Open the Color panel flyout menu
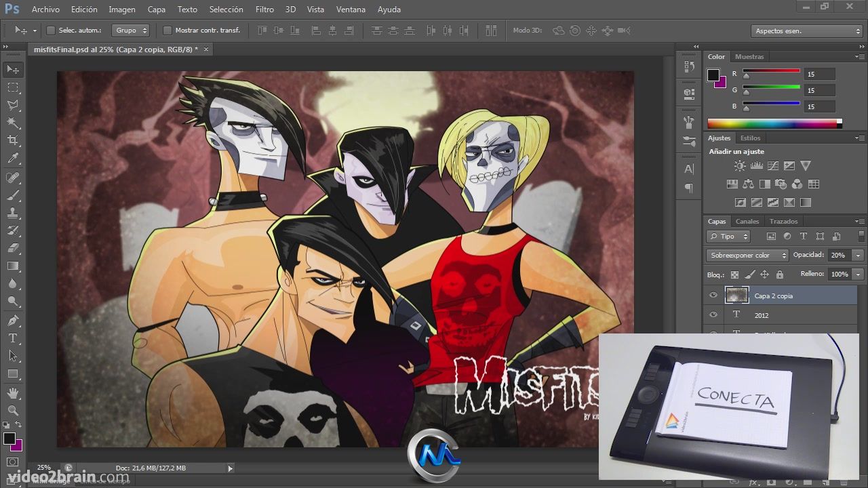868x488 pixels. tap(861, 57)
